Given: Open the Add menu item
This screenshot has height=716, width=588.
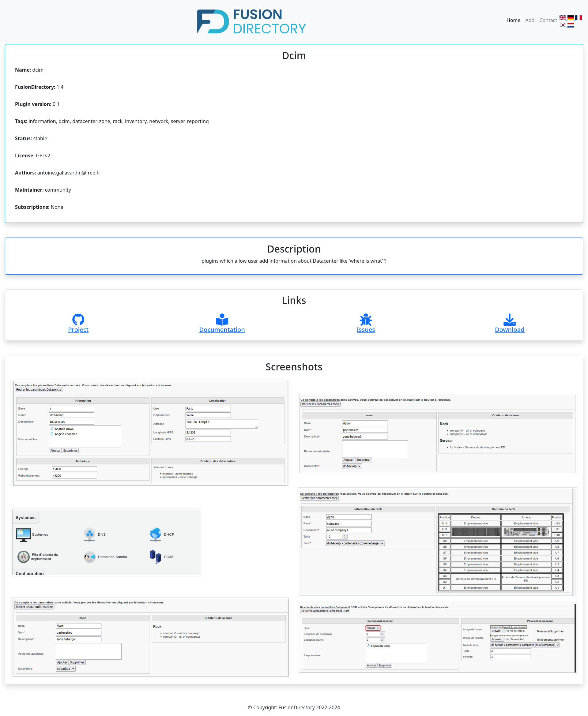Looking at the screenshot, I should (x=530, y=20).
